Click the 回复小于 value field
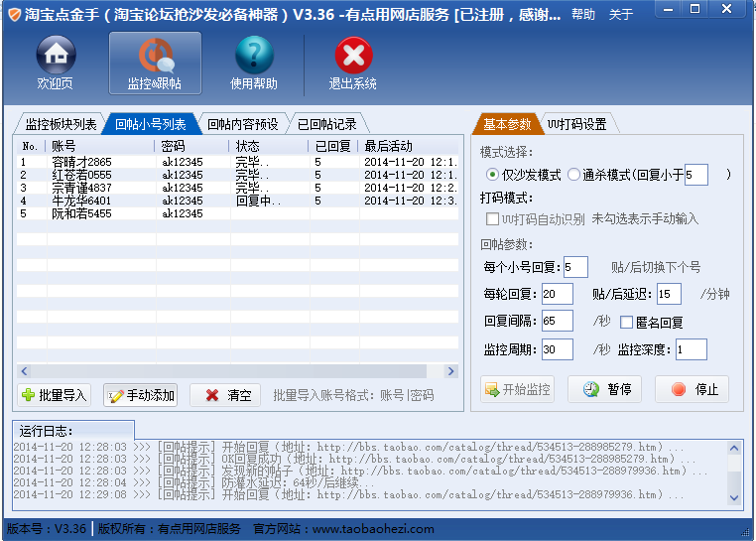756x541 pixels. (x=696, y=175)
